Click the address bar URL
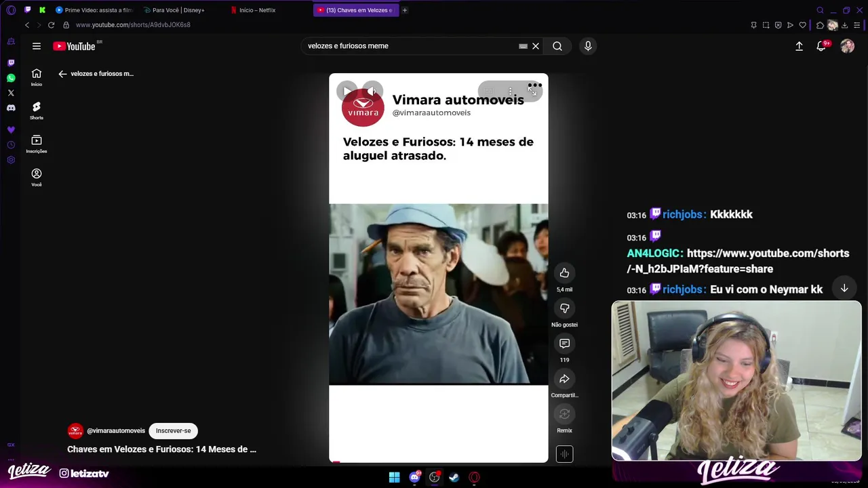 133,25
